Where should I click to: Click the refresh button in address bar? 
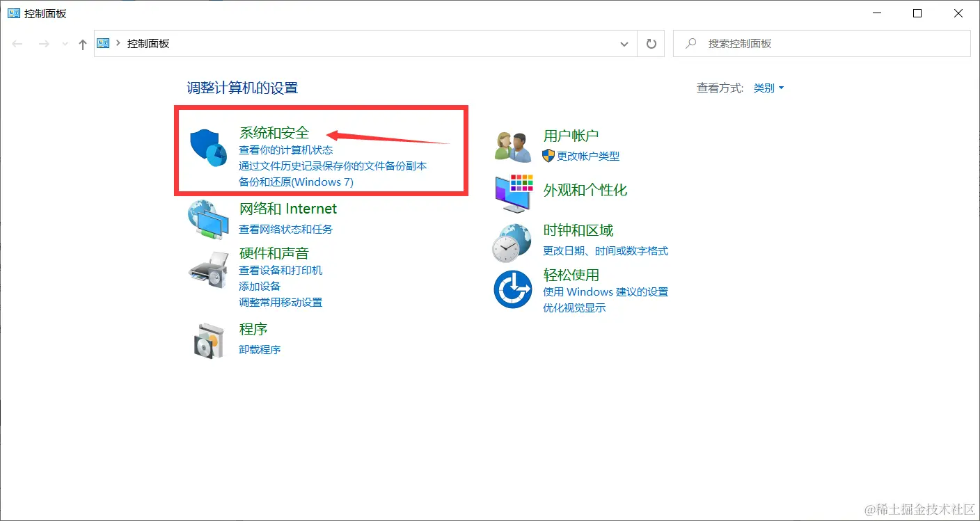651,43
